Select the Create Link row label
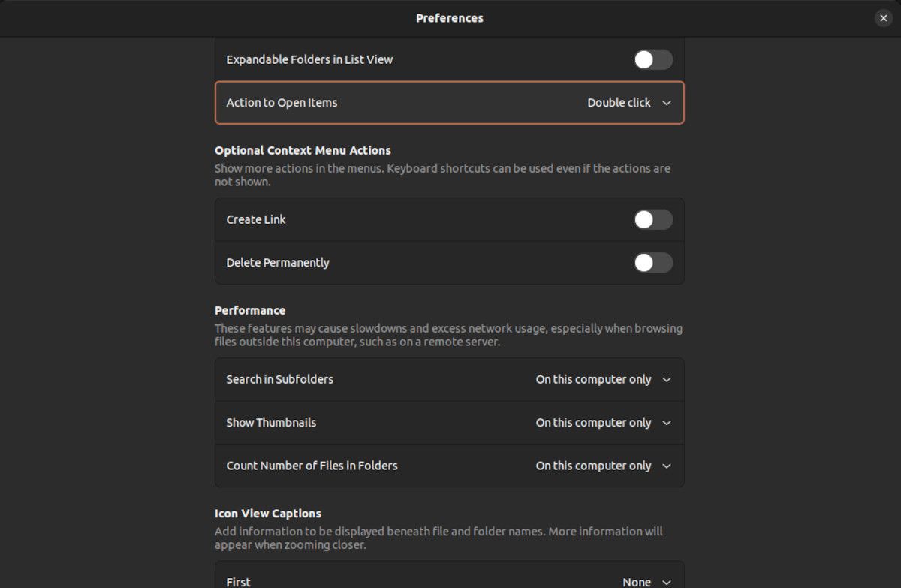Image resolution: width=901 pixels, height=588 pixels. 256,219
